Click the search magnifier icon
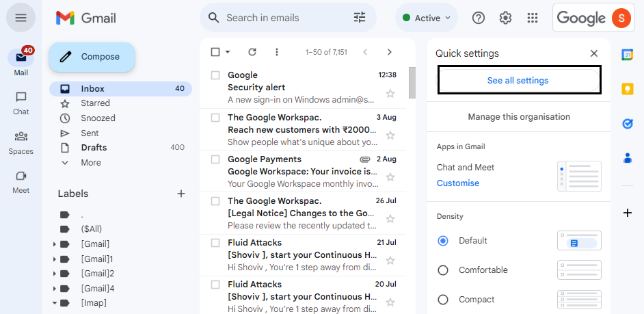Viewport: 644px width, 314px height. point(213,18)
